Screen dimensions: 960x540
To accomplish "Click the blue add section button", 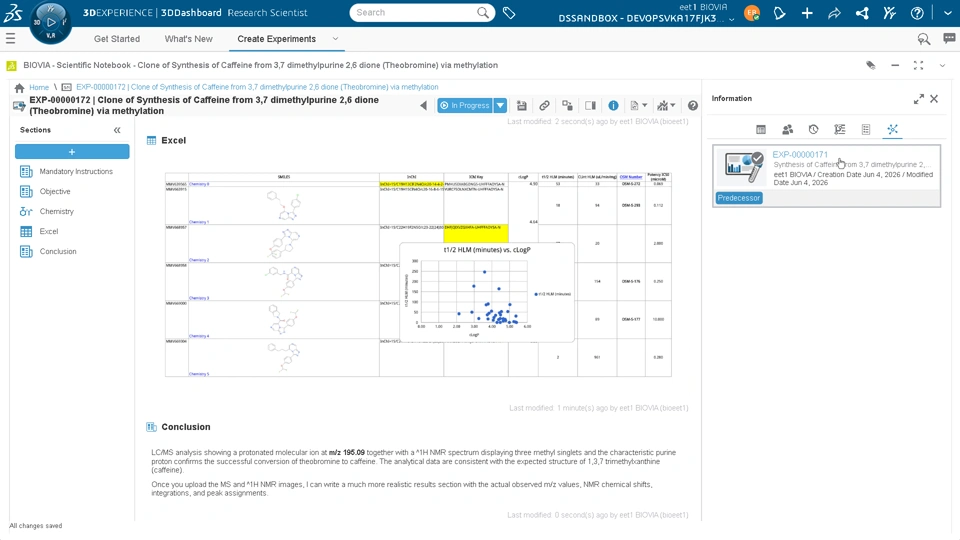I will 72,151.
